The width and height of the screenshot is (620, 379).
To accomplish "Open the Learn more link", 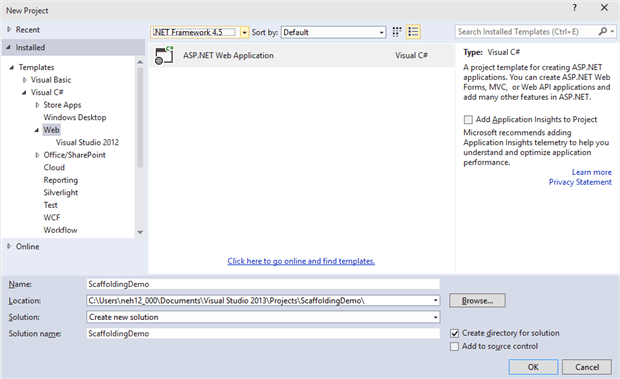I will [592, 172].
